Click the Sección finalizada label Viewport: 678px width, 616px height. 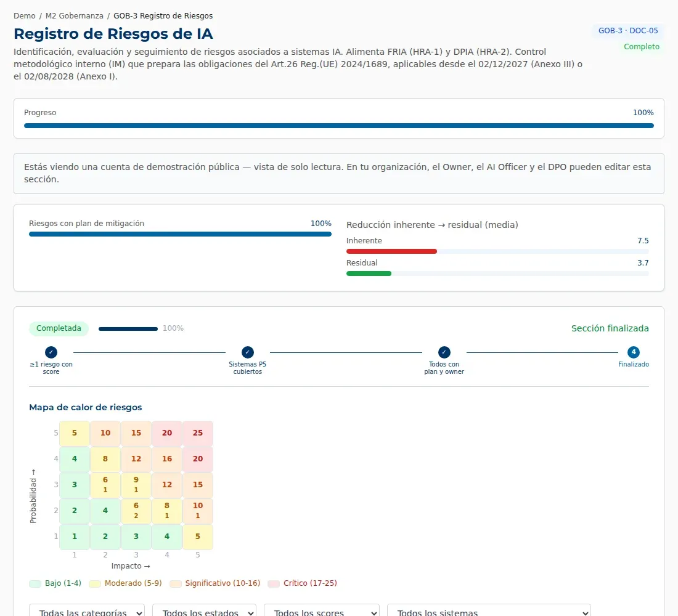pyautogui.click(x=610, y=328)
